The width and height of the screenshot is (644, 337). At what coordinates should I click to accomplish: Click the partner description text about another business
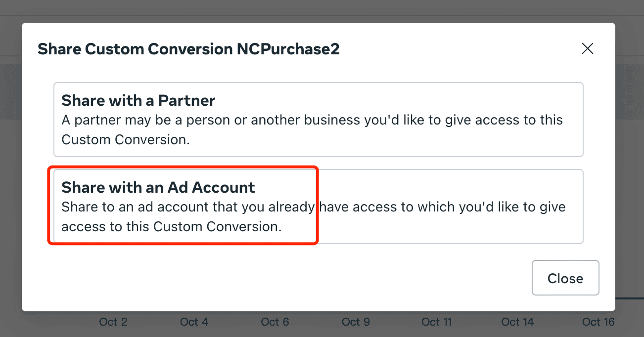[x=312, y=120]
